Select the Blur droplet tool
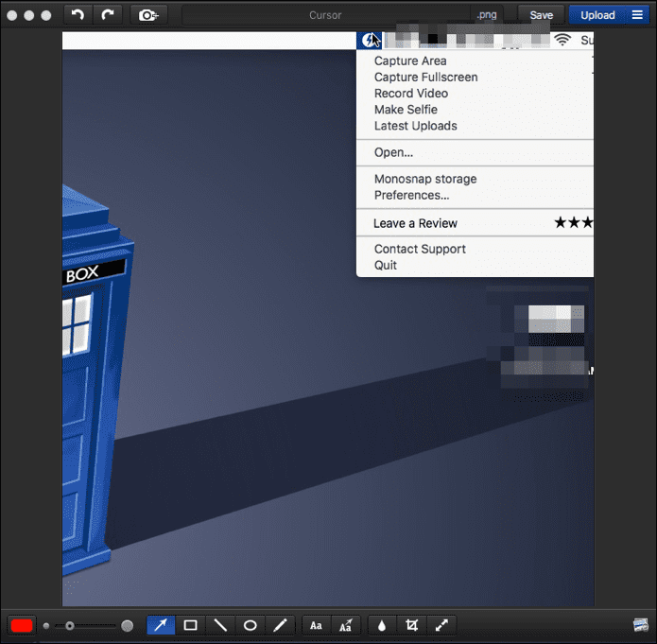 382,625
